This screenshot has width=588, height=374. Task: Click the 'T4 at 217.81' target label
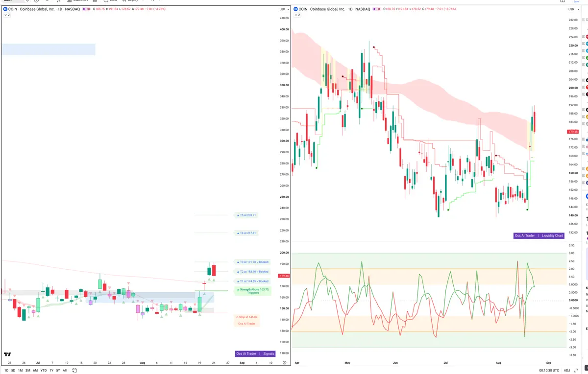(x=246, y=233)
